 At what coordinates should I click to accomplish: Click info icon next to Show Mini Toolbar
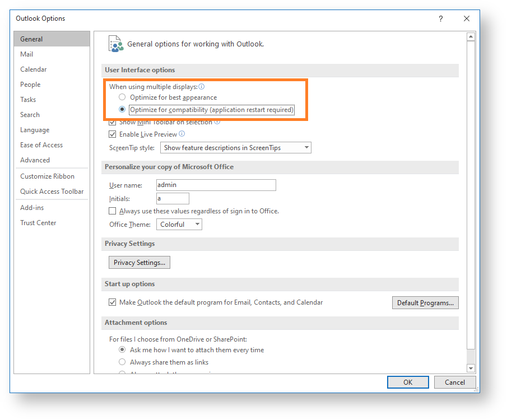(217, 122)
